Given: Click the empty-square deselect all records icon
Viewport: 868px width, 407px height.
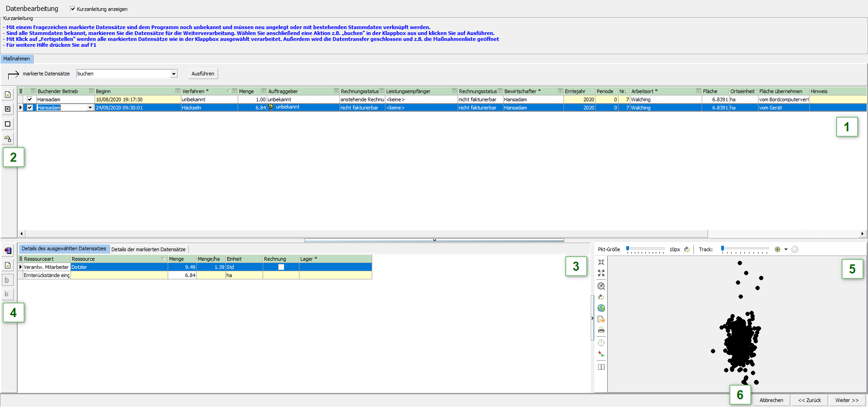Looking at the screenshot, I should coord(8,124).
